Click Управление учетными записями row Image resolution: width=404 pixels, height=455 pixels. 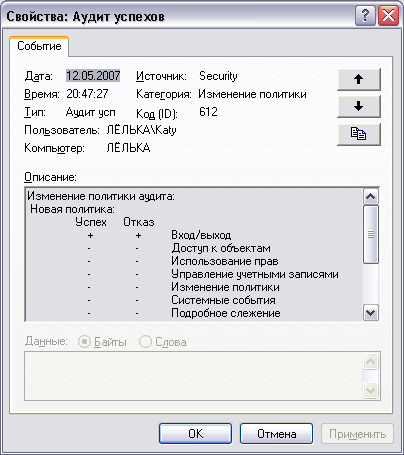coord(255,274)
